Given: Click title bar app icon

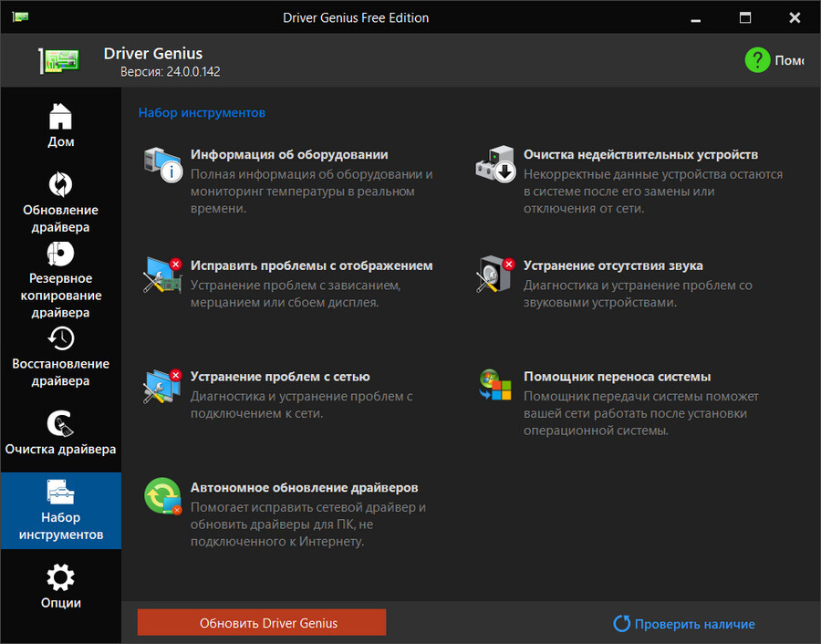Looking at the screenshot, I should pyautogui.click(x=20, y=16).
